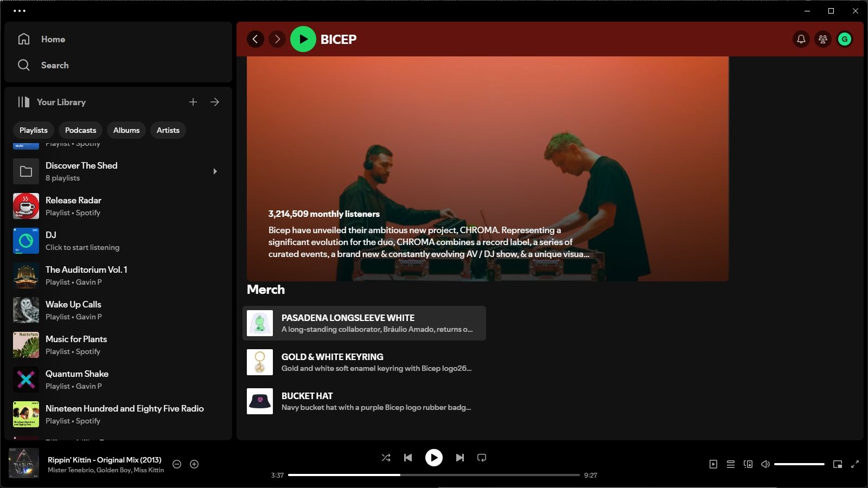This screenshot has height=488, width=868.
Task: Play BICEP with green play button
Action: (x=303, y=39)
